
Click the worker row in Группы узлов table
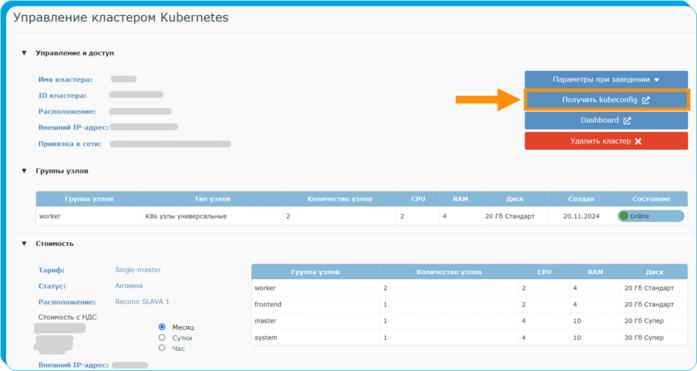coord(362,216)
